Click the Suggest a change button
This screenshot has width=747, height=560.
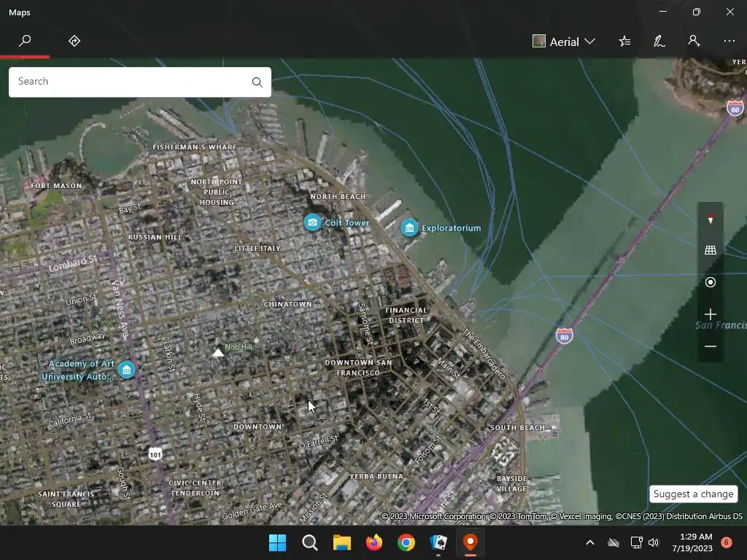pos(693,494)
